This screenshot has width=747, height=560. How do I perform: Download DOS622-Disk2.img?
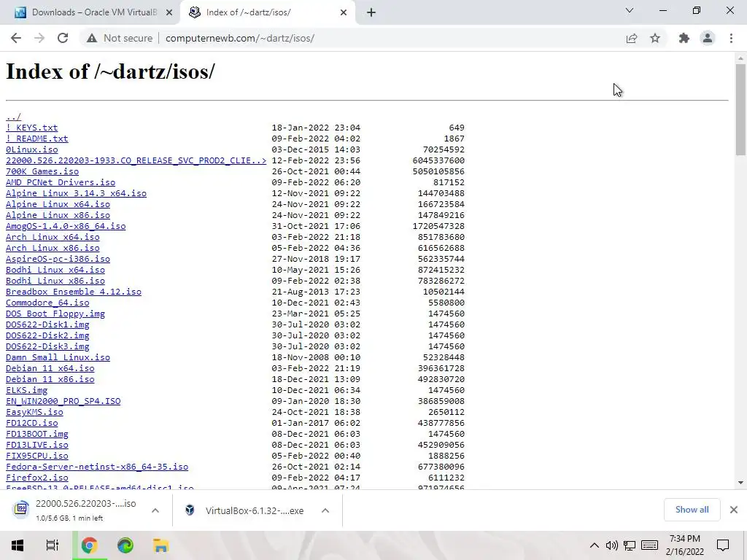(47, 335)
